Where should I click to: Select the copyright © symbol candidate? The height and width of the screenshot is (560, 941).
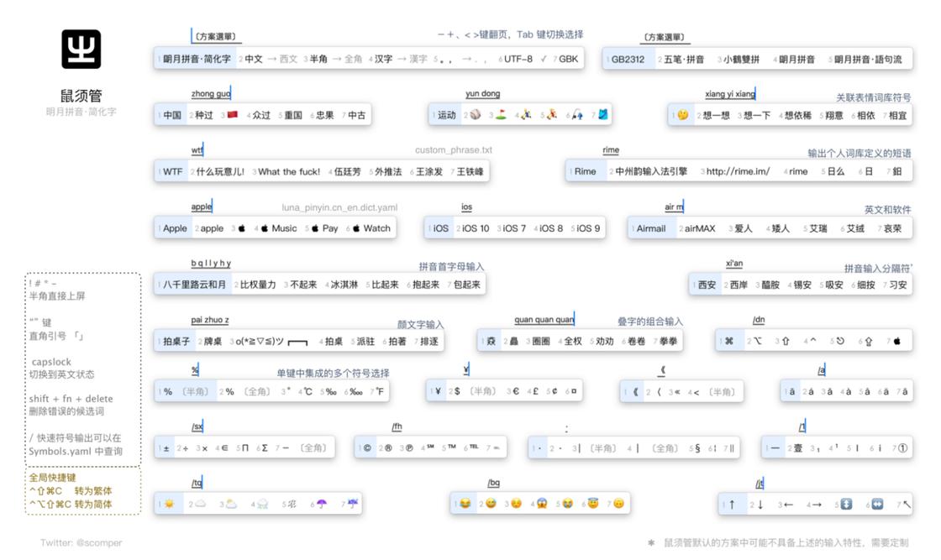367,447
